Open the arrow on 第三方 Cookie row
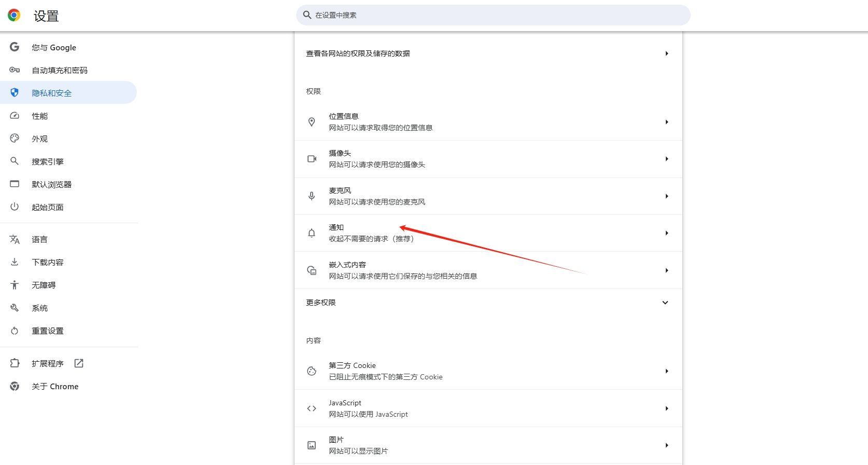The width and height of the screenshot is (868, 465). pos(667,371)
